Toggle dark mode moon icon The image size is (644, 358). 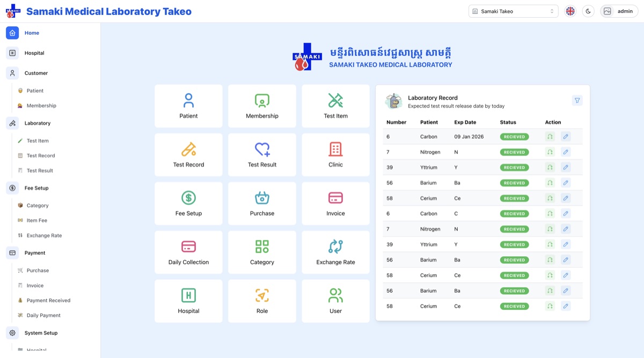point(588,11)
